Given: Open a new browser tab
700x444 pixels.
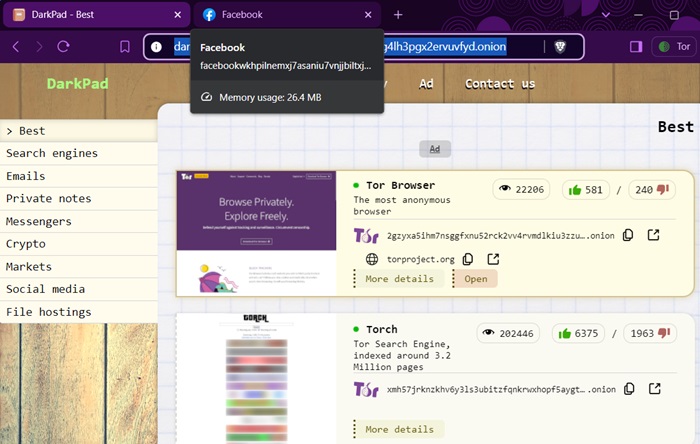Looking at the screenshot, I should [x=398, y=15].
